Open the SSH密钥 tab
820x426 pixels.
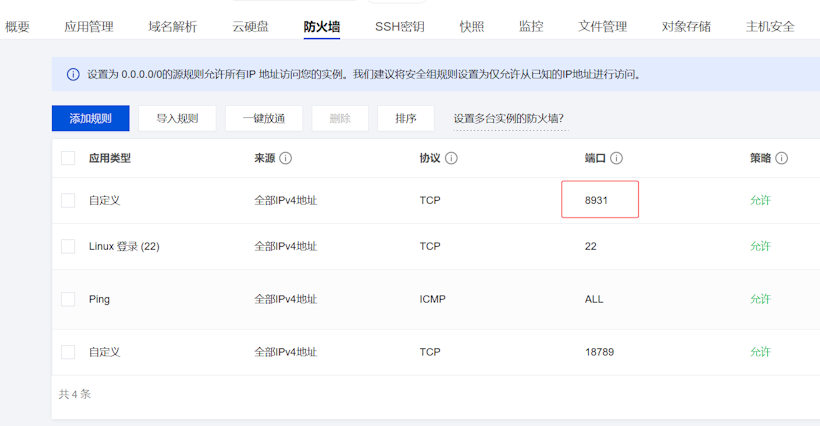click(400, 26)
